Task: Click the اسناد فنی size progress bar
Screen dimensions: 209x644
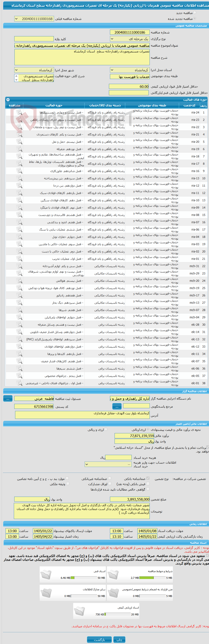Action: [84, 578]
